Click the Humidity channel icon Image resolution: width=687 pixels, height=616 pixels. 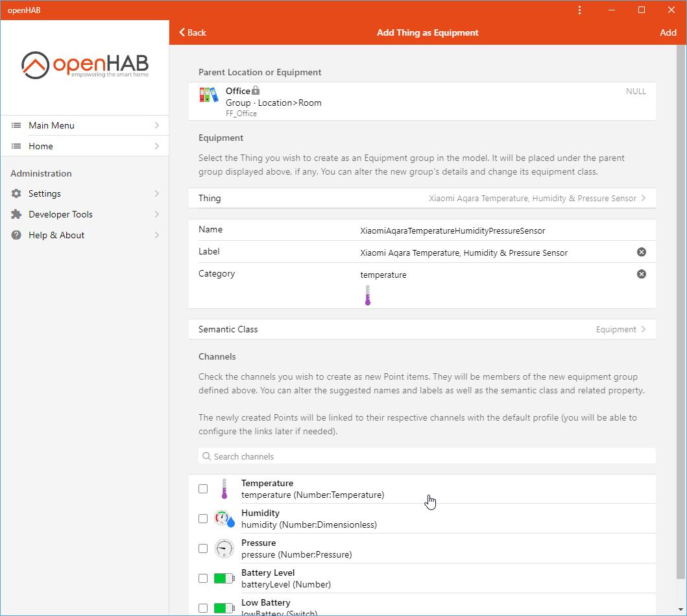click(x=223, y=519)
